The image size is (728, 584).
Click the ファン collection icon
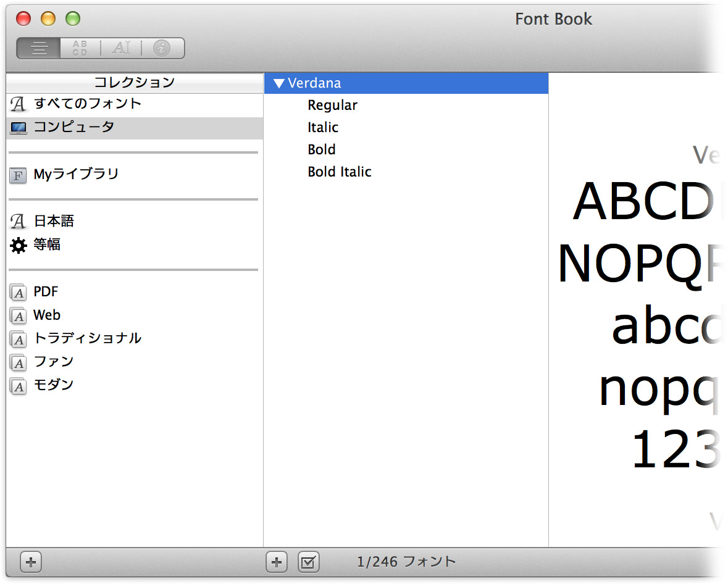pos(18,362)
